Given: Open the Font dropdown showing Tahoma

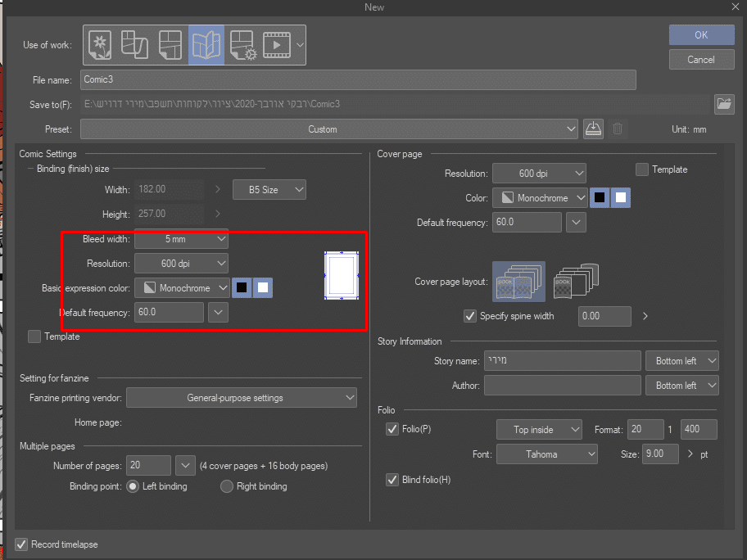Looking at the screenshot, I should (546, 454).
